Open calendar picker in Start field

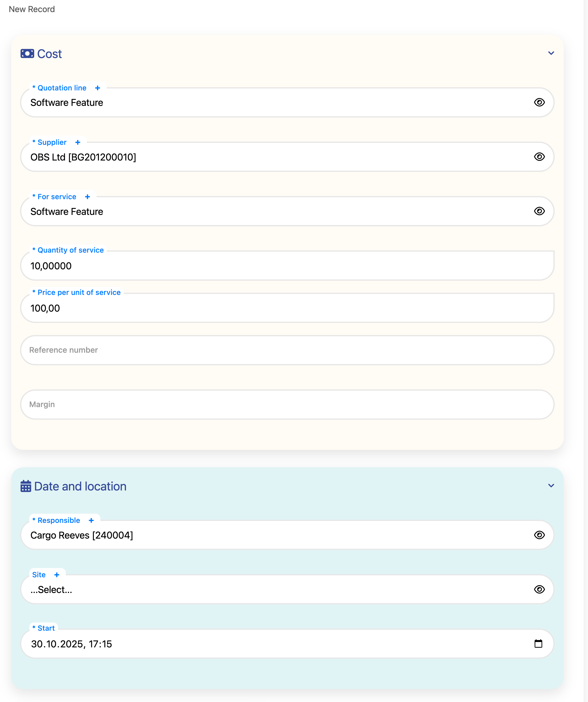click(538, 643)
